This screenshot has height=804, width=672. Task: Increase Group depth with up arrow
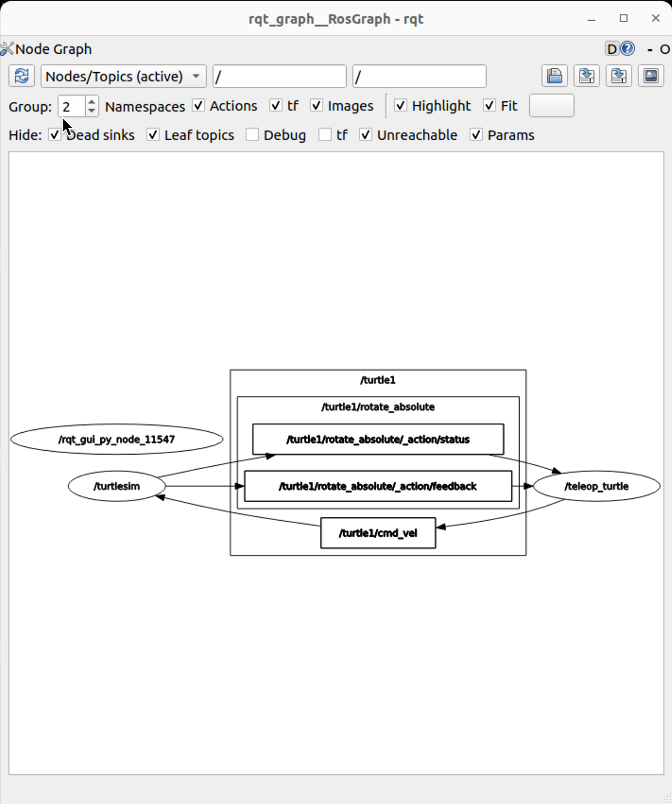pyautogui.click(x=92, y=101)
